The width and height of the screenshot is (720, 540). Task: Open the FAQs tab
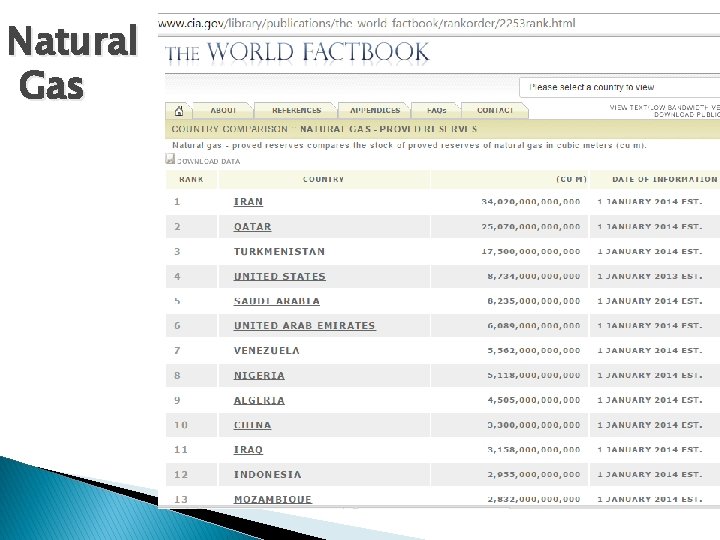(x=436, y=111)
